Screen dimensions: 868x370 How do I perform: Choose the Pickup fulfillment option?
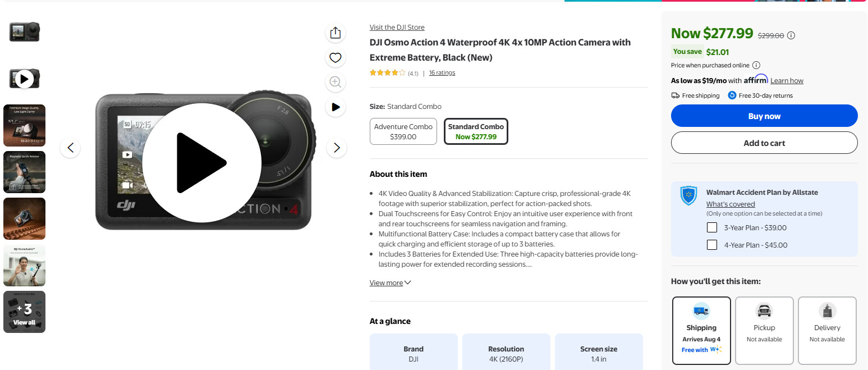764,330
